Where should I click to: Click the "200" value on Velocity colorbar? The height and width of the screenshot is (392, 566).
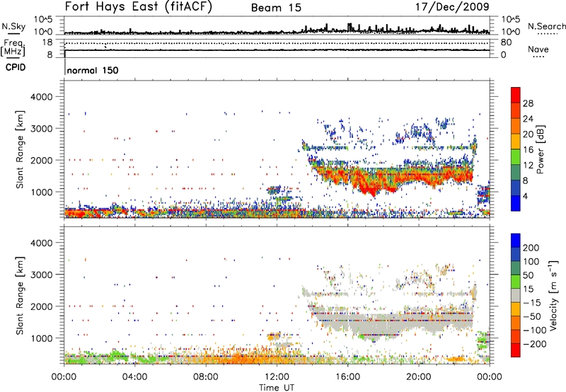click(x=531, y=248)
